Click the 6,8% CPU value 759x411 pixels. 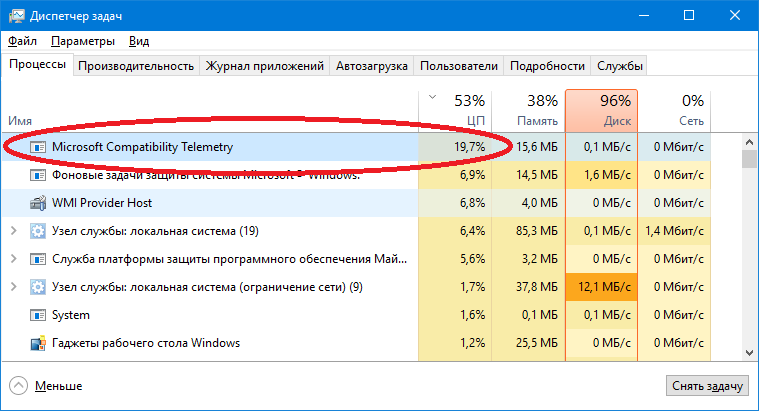[472, 203]
